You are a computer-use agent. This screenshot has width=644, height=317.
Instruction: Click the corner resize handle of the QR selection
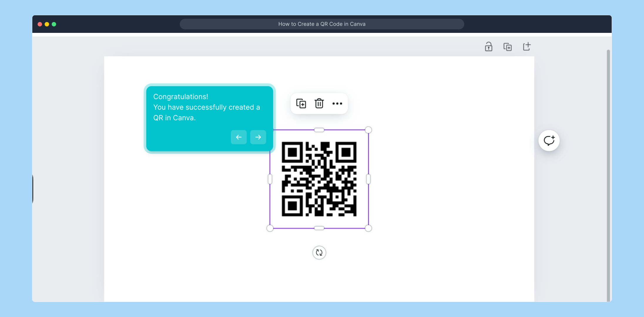click(x=368, y=130)
